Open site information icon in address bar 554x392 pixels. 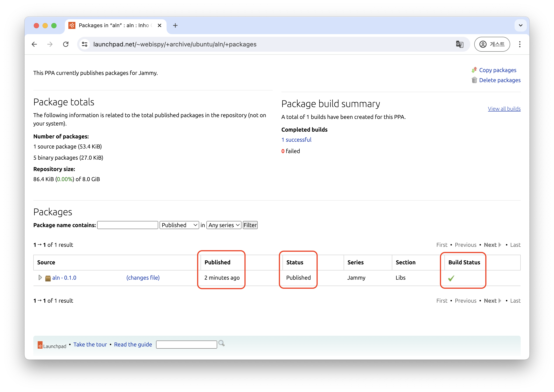[85, 44]
